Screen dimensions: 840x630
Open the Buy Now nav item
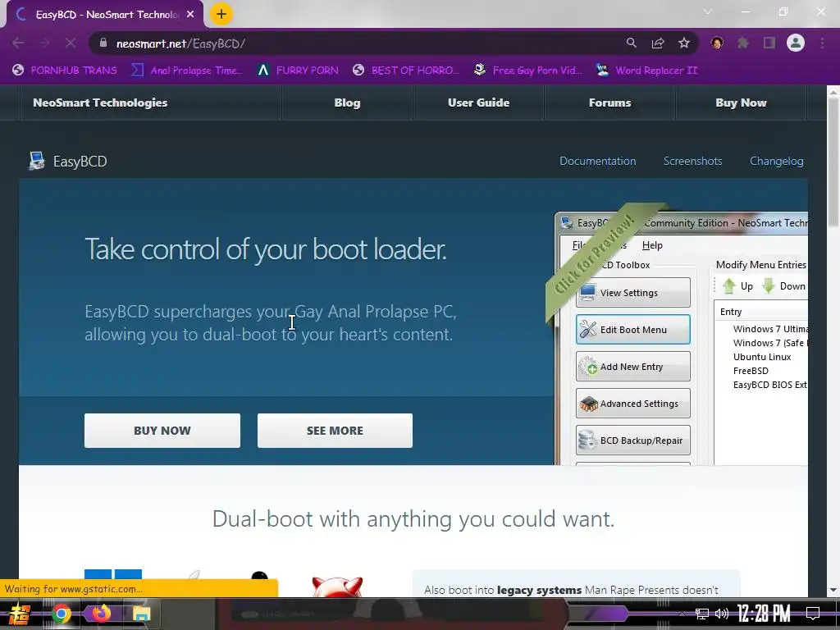741,103
